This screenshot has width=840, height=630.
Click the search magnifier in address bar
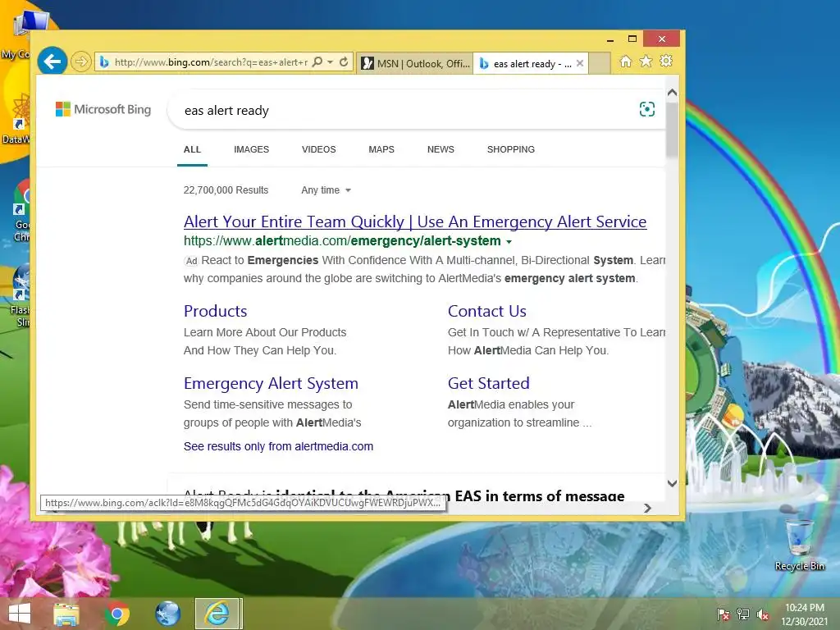pyautogui.click(x=317, y=62)
